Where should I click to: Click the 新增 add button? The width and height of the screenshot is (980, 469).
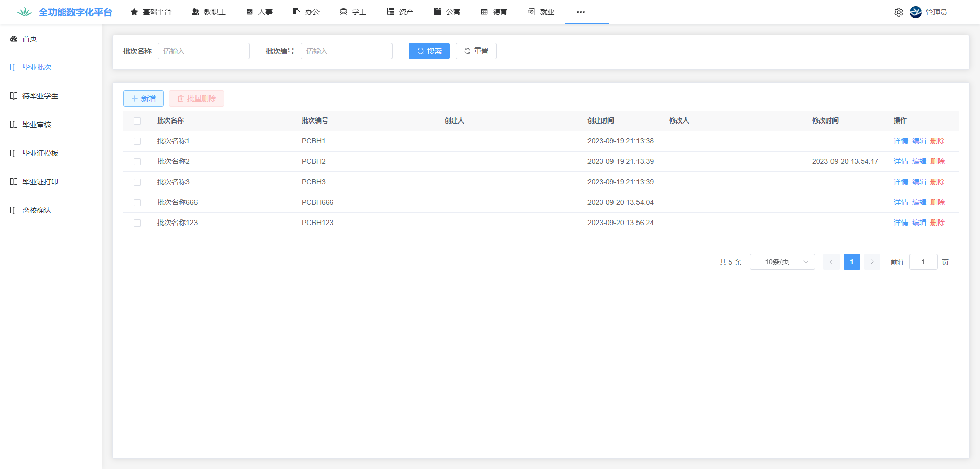tap(143, 98)
